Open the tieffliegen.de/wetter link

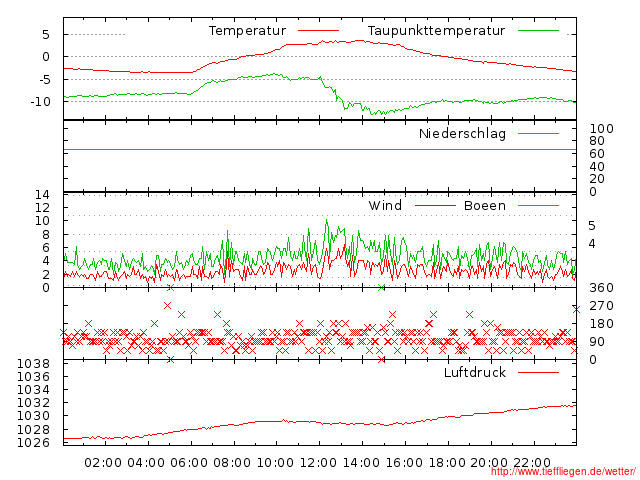(x=563, y=472)
